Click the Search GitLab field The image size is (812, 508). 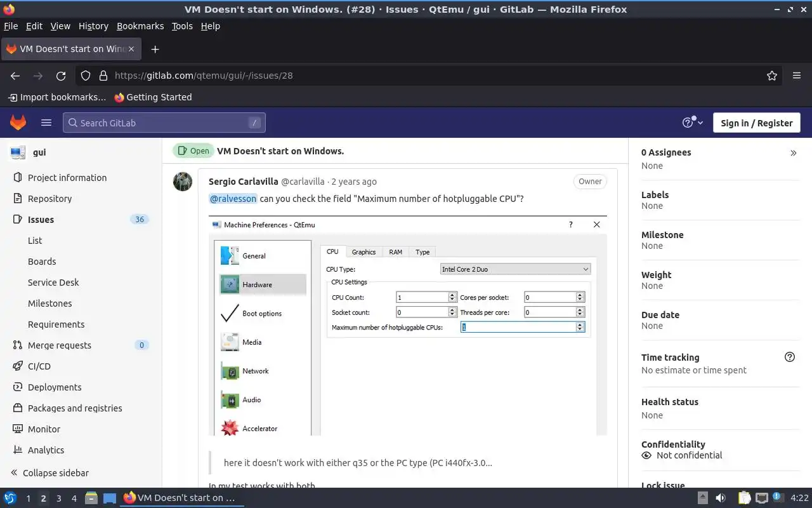164,123
